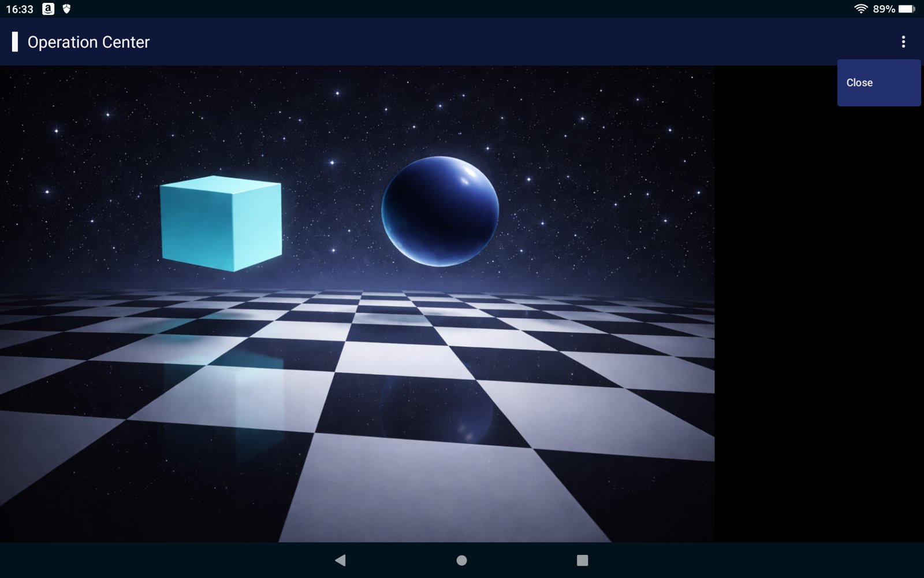Tap the Android back navigation button
The height and width of the screenshot is (578, 924).
pyautogui.click(x=340, y=560)
